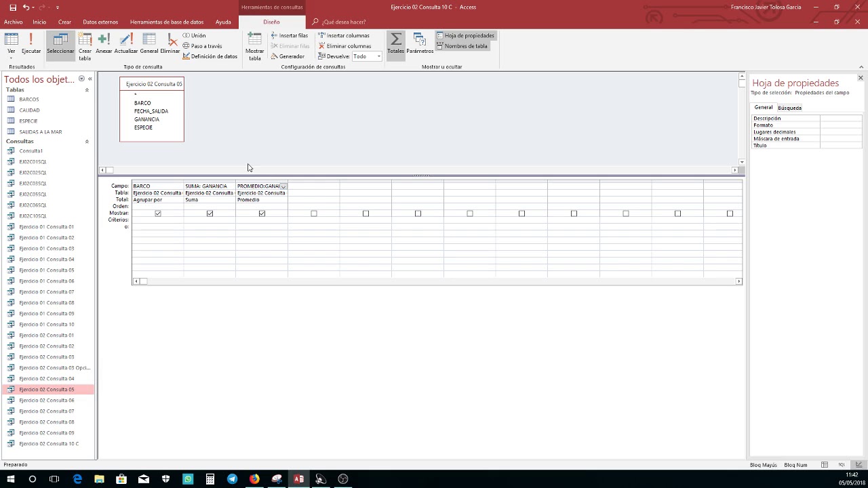This screenshot has width=868, height=488.
Task: Click the table pane vertical scrollbar
Action: point(742,119)
